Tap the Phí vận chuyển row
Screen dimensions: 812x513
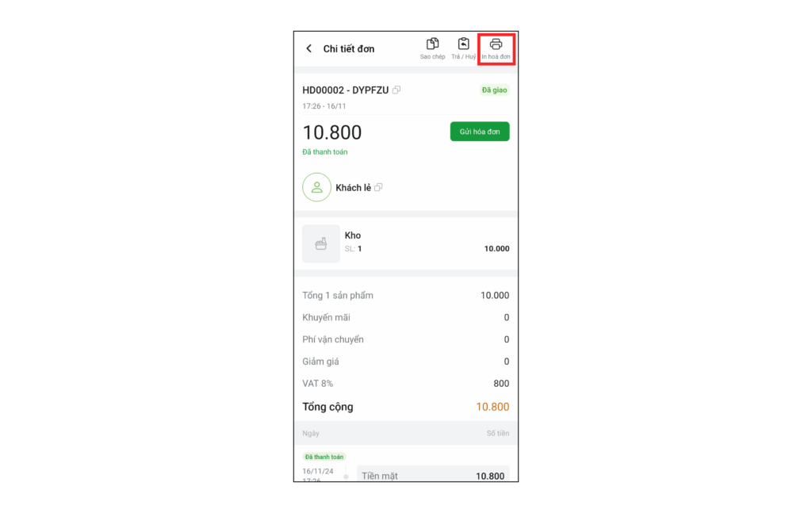[405, 339]
